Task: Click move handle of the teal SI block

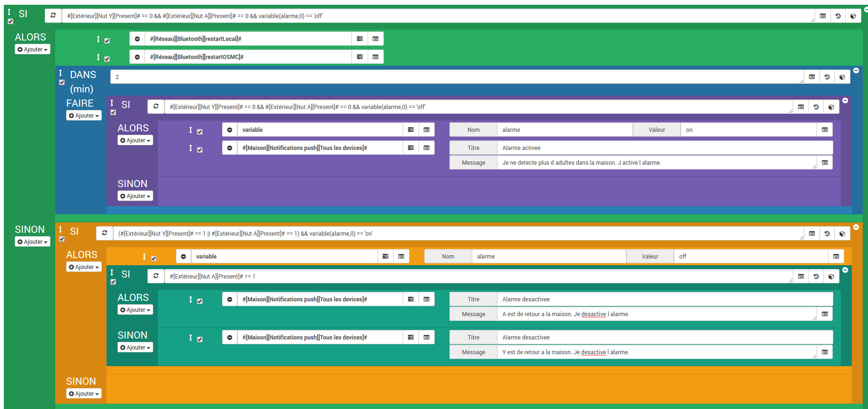Action: pos(112,272)
